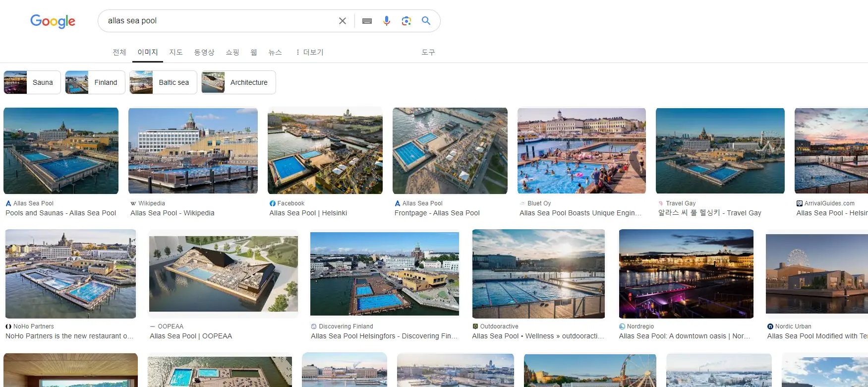Image resolution: width=868 pixels, height=387 pixels.
Task: Open the 동영상 tab
Action: point(204,52)
